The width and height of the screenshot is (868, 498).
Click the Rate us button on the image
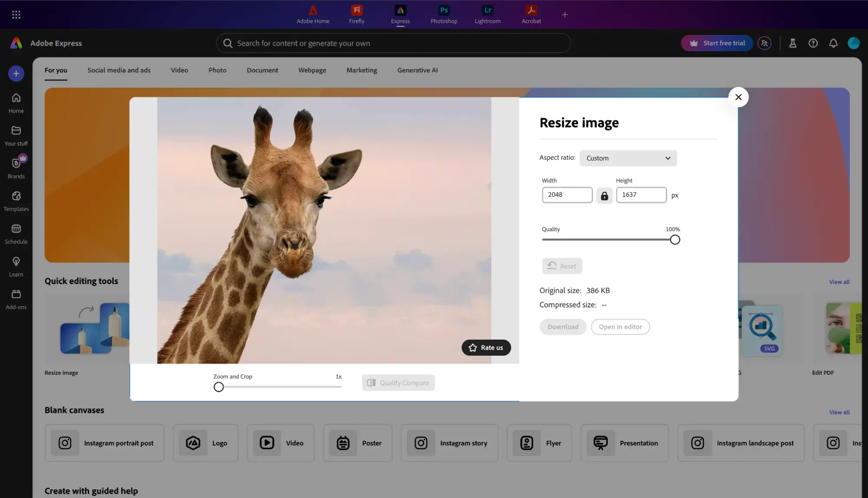485,347
